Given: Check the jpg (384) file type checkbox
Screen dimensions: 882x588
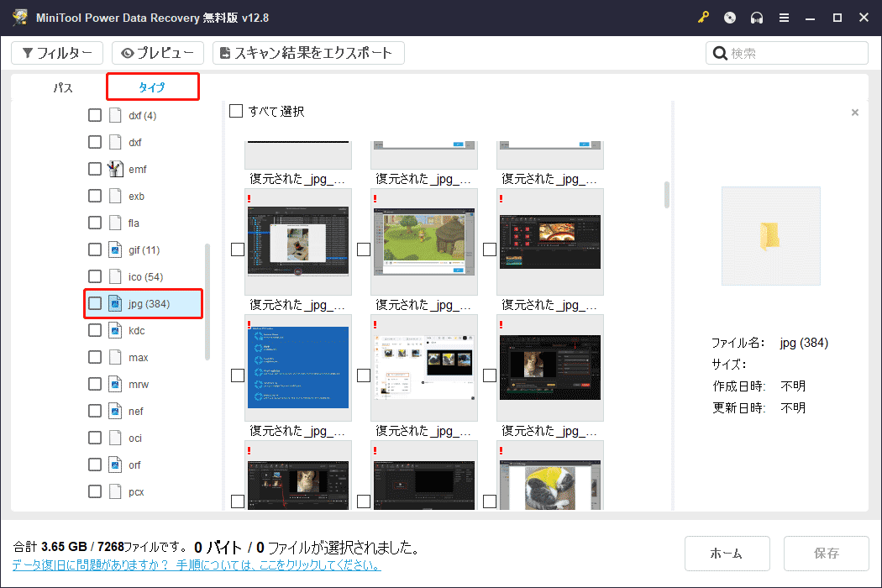Looking at the screenshot, I should point(94,303).
